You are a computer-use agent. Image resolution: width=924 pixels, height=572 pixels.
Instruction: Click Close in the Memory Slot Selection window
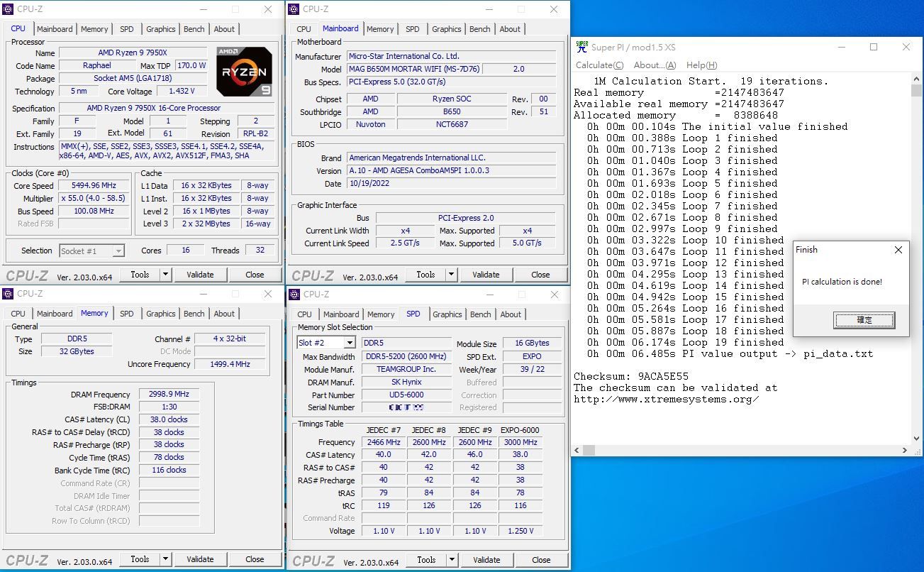(541, 560)
